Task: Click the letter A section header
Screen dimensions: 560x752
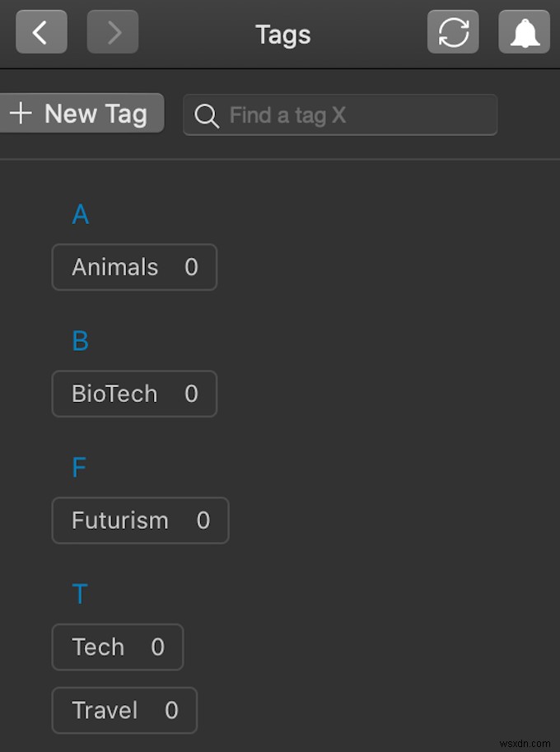Action: pos(80,215)
